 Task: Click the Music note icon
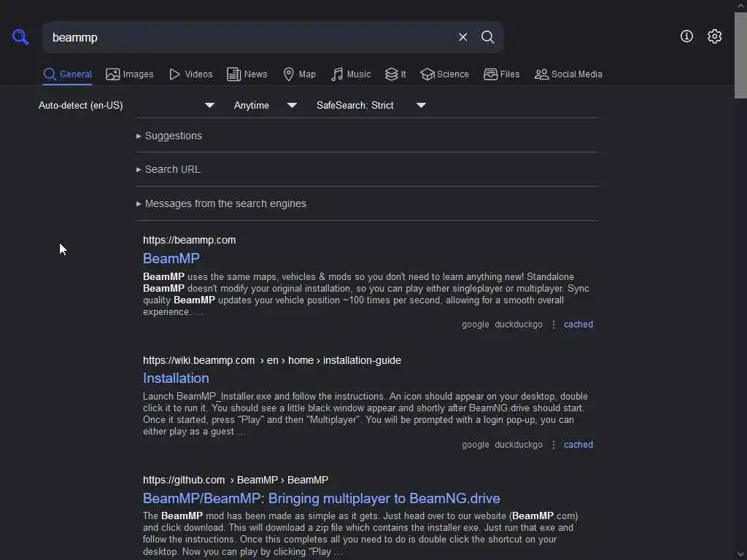337,74
